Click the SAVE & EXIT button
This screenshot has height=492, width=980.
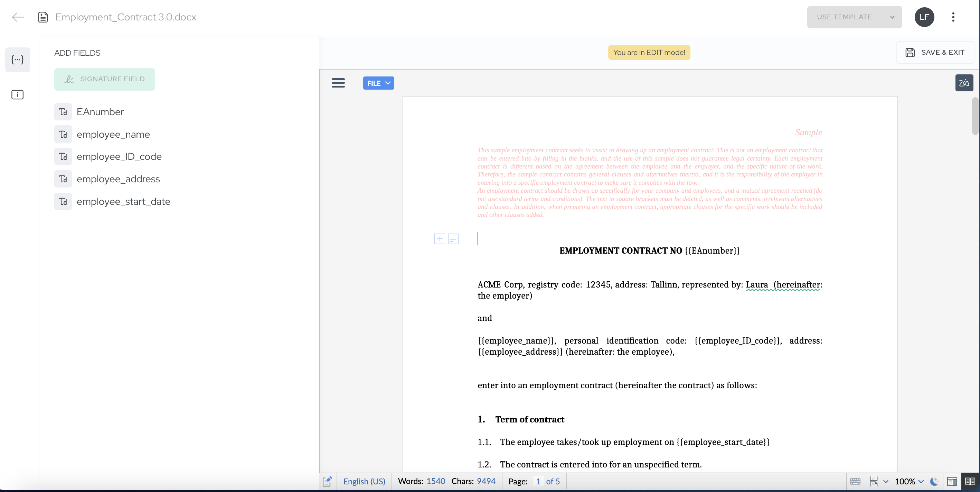point(935,53)
